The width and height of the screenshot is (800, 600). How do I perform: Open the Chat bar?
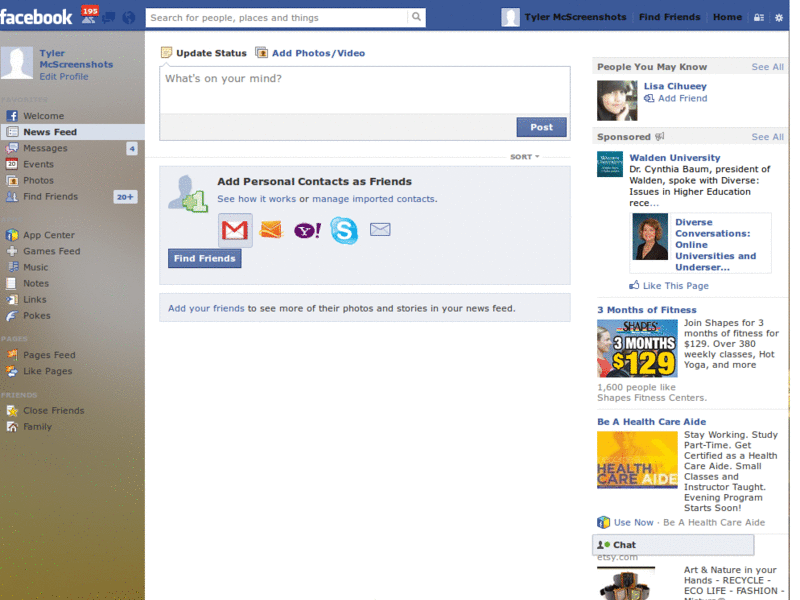pyautogui.click(x=673, y=545)
